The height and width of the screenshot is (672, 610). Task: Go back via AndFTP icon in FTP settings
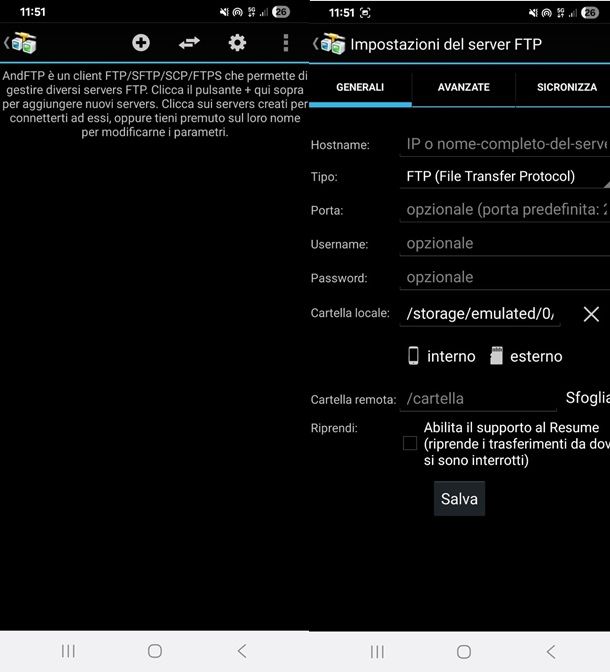(332, 44)
